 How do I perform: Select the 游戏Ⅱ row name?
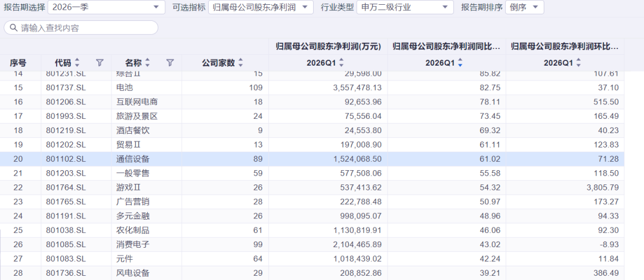(129, 187)
